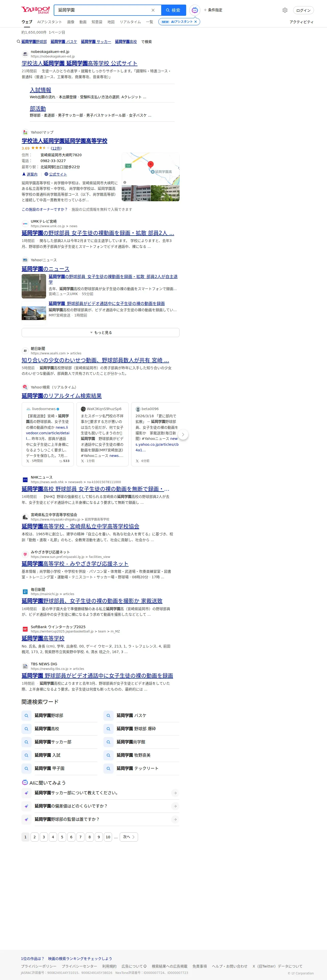Focus the search input field 延岡学園
Viewport: 327px width, 980px height.
(x=103, y=10)
